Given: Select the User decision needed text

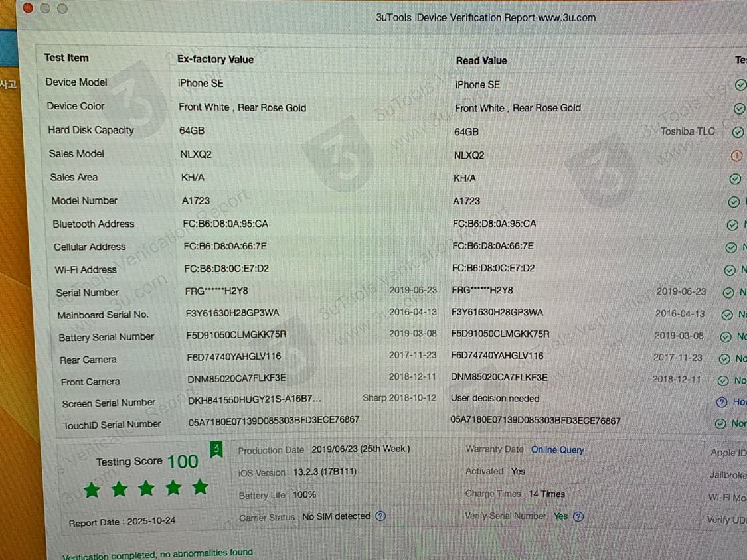Looking at the screenshot, I should (495, 399).
